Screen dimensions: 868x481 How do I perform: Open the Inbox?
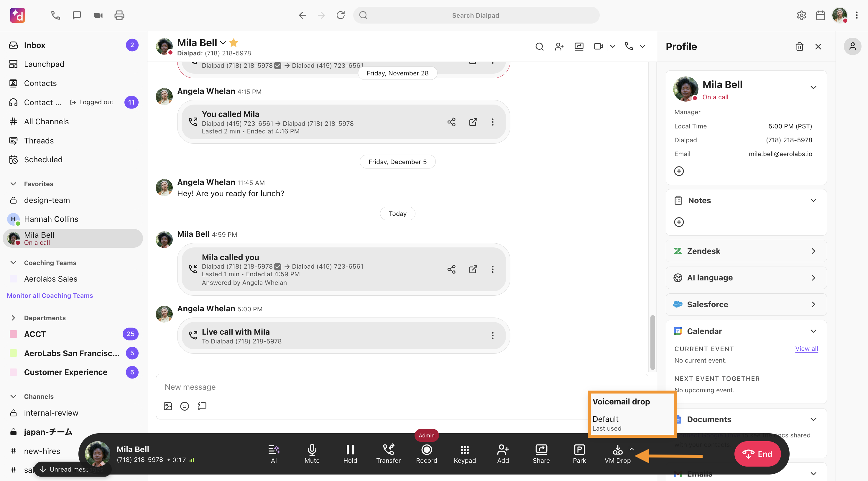73,45
